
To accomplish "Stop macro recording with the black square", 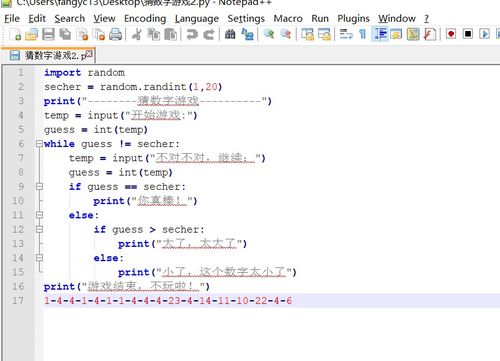I will point(468,34).
